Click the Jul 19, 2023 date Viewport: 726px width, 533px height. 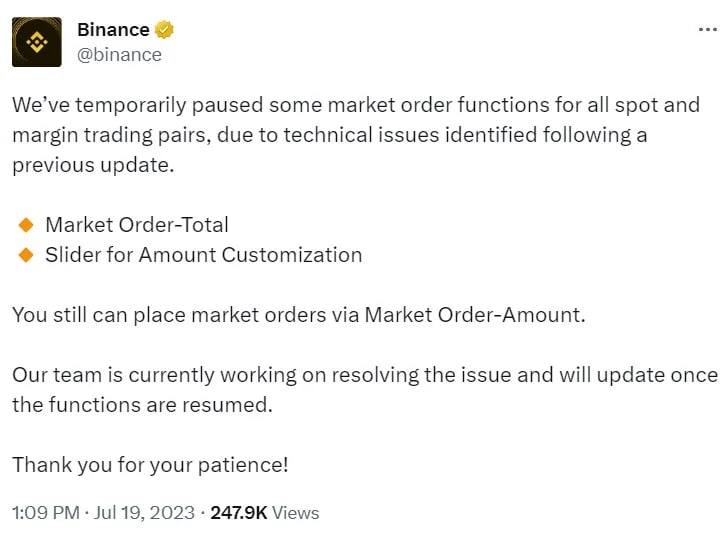[x=143, y=513]
